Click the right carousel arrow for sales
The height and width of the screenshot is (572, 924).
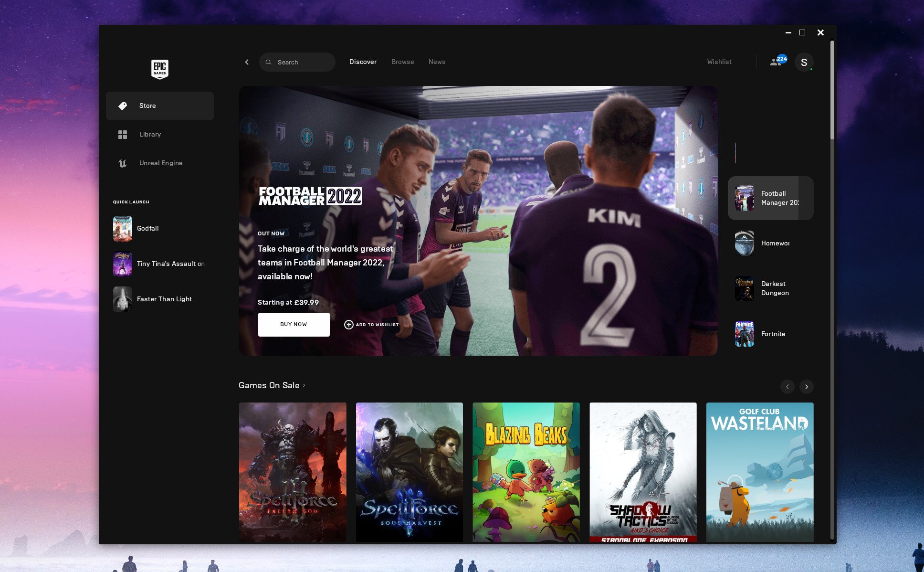point(806,386)
